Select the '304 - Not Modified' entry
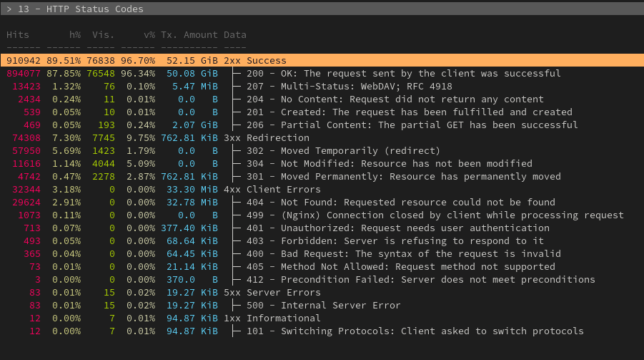Screen dimensions: 644x360 pos(389,164)
